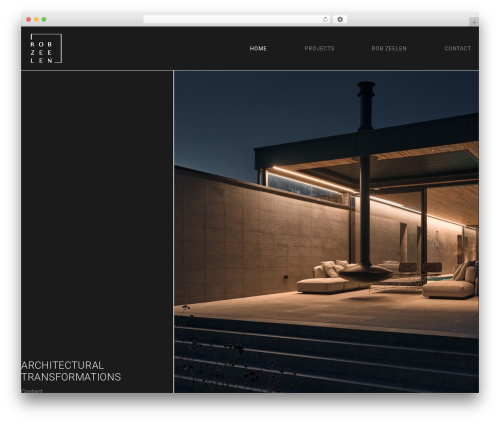Click the night terrace hero image
This screenshot has width=500, height=423.
click(326, 232)
